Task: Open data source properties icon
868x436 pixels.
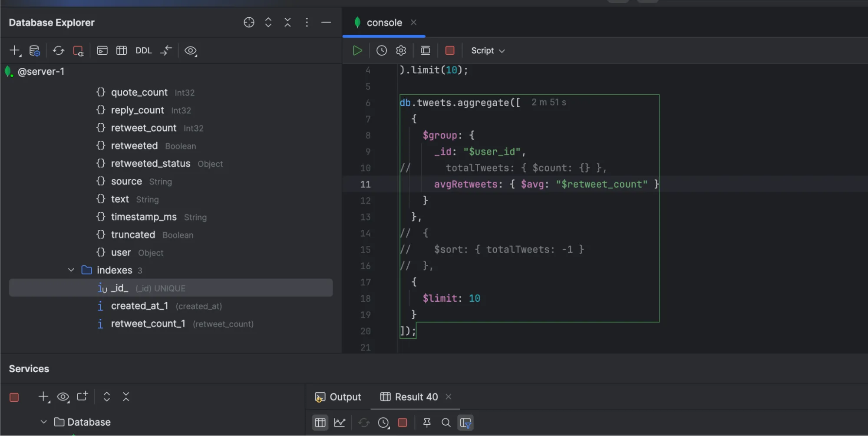Action: pos(34,51)
